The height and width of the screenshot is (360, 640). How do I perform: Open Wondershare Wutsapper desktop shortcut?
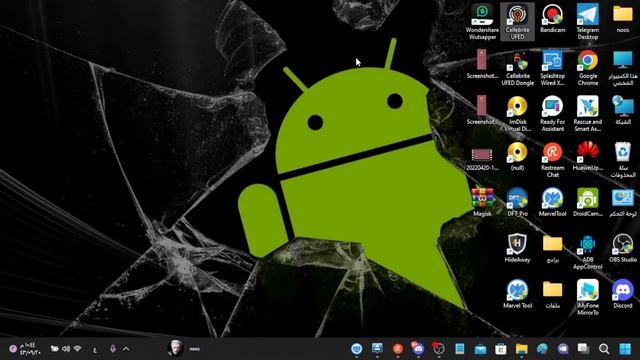point(482,22)
